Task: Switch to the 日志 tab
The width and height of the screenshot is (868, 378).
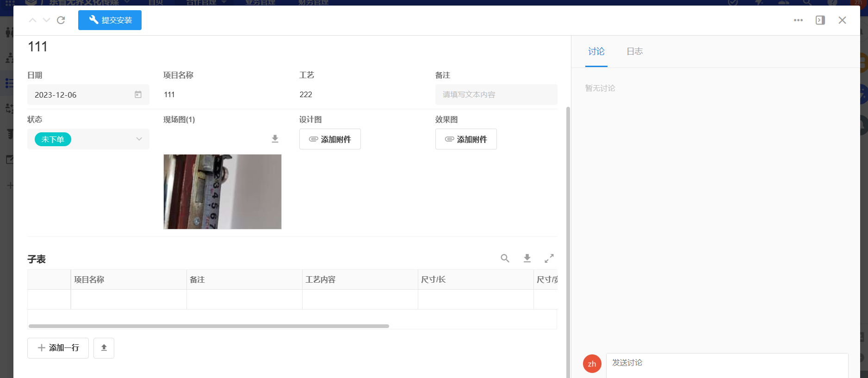Action: [634, 51]
